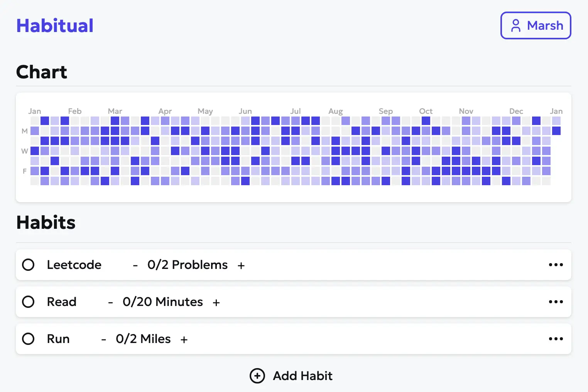Viewport: 588px width, 392px height.
Task: Click the minus icon for Leetcode habit
Action: pyautogui.click(x=135, y=265)
